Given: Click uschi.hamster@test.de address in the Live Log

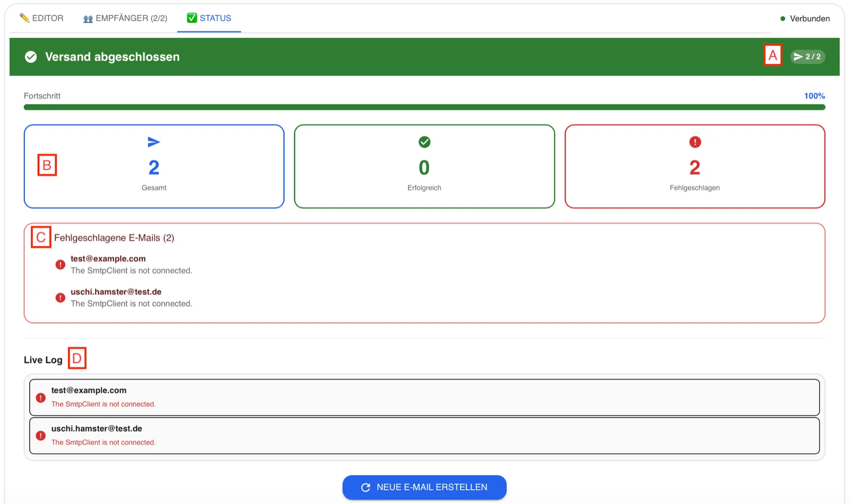Looking at the screenshot, I should [x=97, y=429].
